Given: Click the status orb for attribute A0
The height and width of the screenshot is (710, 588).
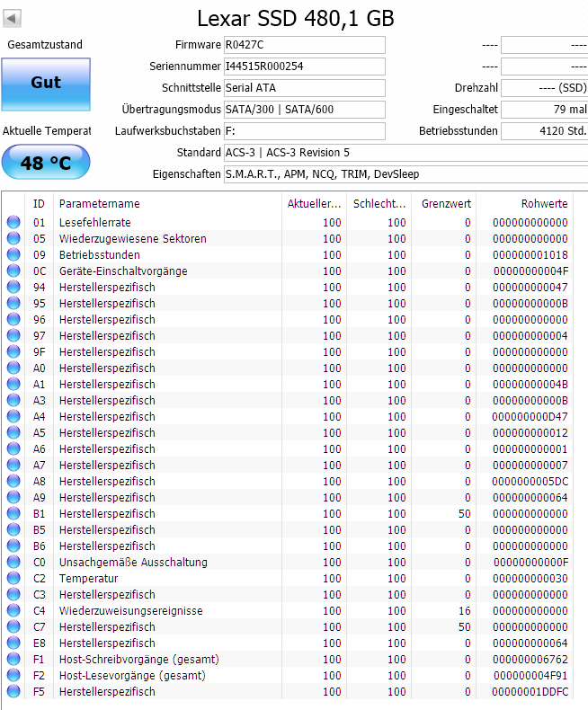Looking at the screenshot, I should 13,368.
